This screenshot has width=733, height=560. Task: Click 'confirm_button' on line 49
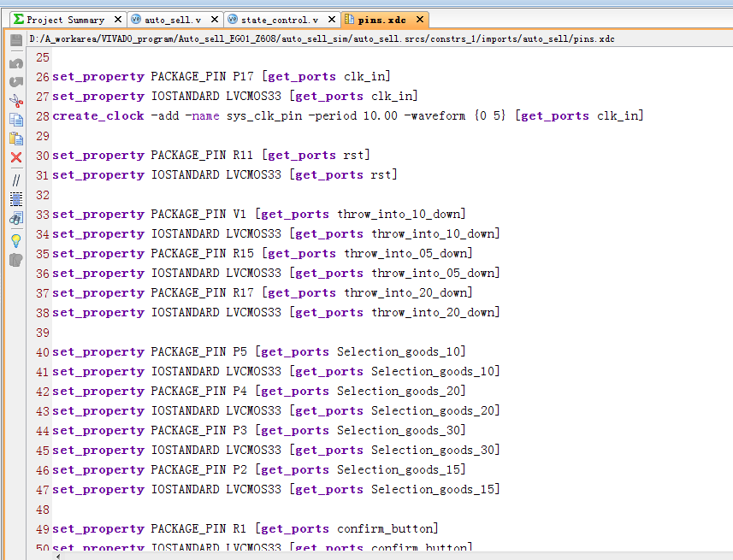point(385,528)
